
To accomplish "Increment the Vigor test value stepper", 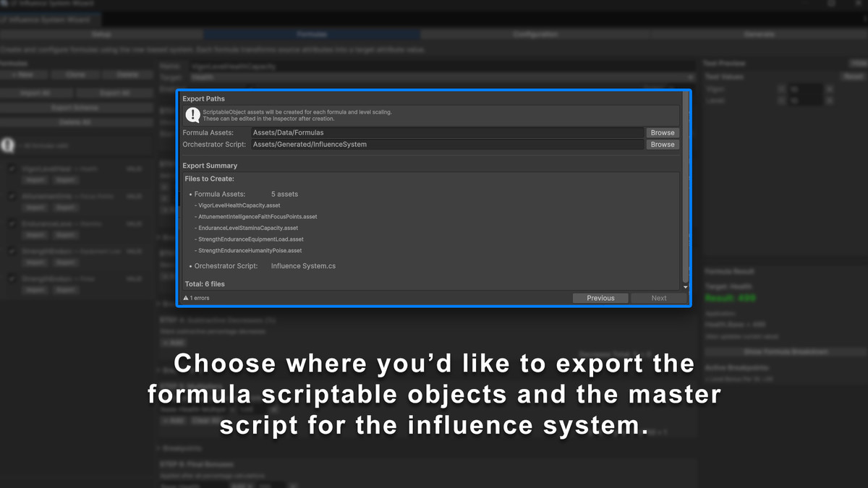I will tap(829, 89).
